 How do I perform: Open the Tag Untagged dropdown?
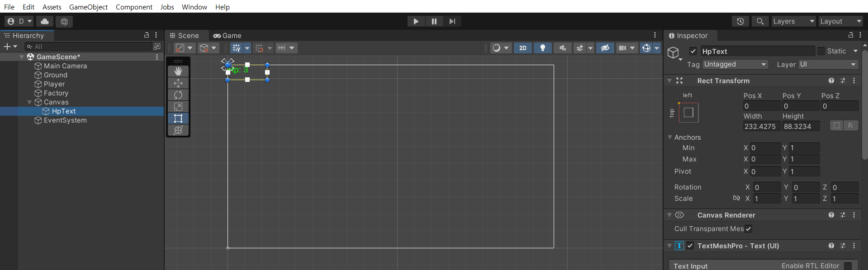735,64
